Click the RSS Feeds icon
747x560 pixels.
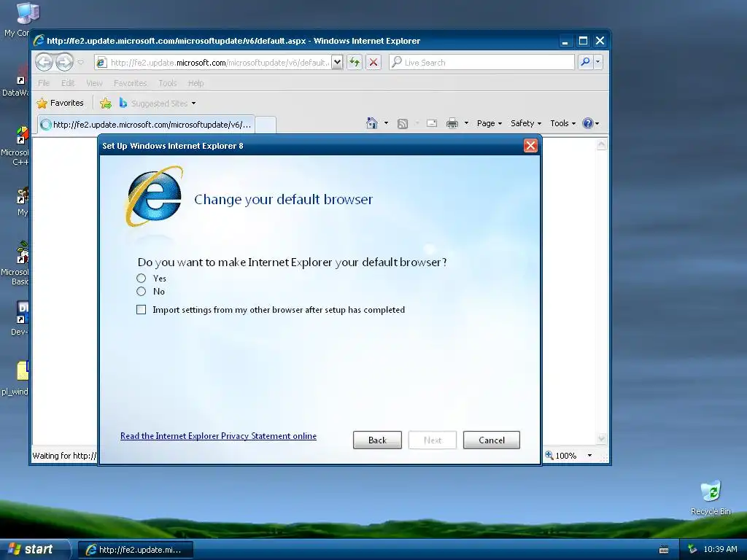[403, 124]
